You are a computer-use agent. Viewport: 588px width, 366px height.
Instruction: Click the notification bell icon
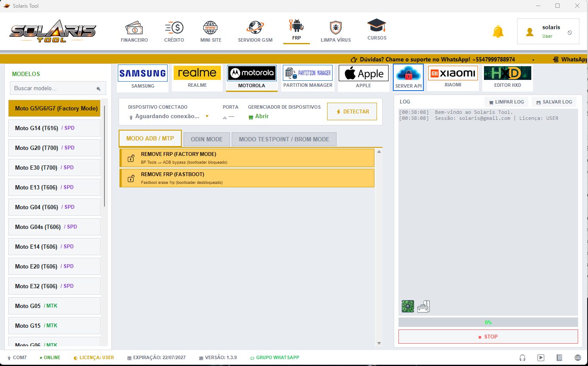coord(498,31)
